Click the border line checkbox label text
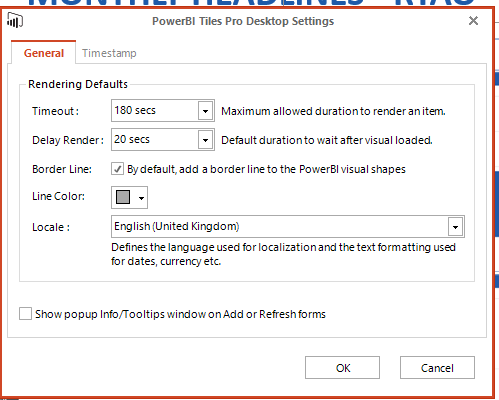Viewport: 499px width, 400px height. (x=266, y=169)
